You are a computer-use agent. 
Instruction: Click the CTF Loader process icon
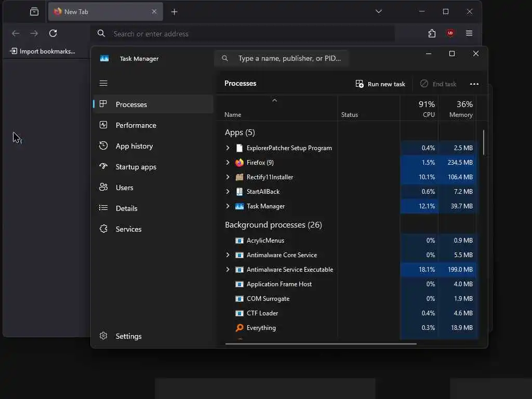point(239,313)
